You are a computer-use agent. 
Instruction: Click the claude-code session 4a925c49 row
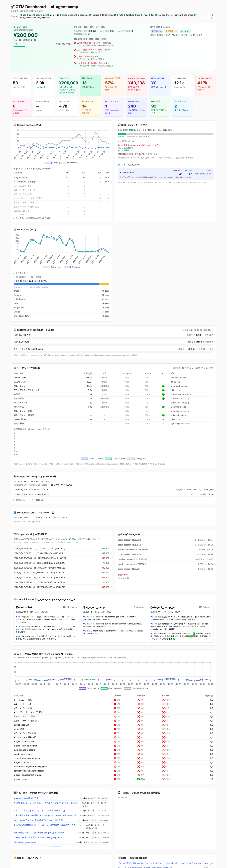[x=165, y=550]
